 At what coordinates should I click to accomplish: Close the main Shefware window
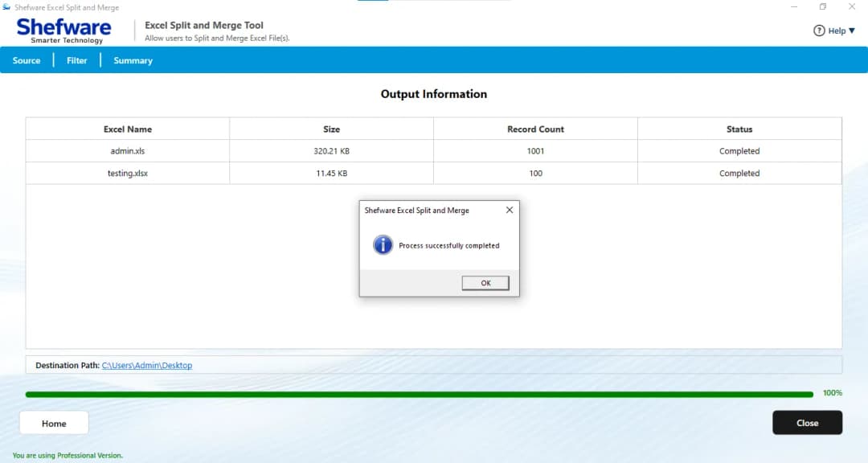[x=851, y=6]
